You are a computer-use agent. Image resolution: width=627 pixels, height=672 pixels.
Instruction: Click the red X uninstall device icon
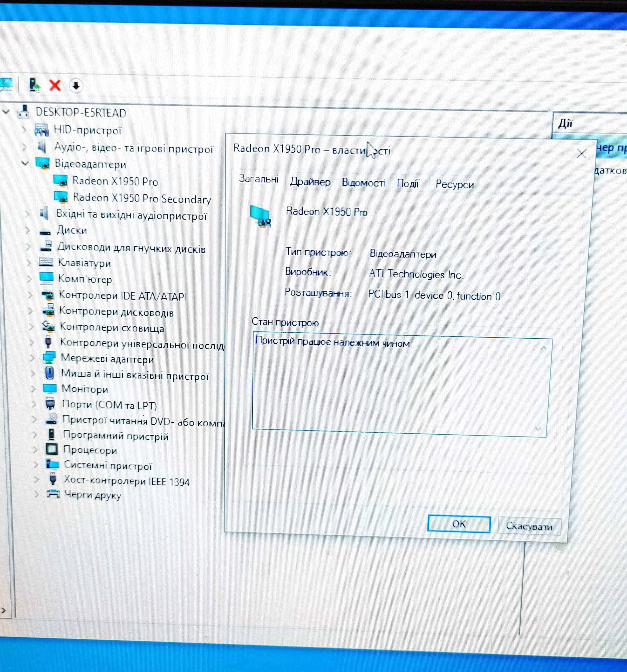pyautogui.click(x=55, y=85)
